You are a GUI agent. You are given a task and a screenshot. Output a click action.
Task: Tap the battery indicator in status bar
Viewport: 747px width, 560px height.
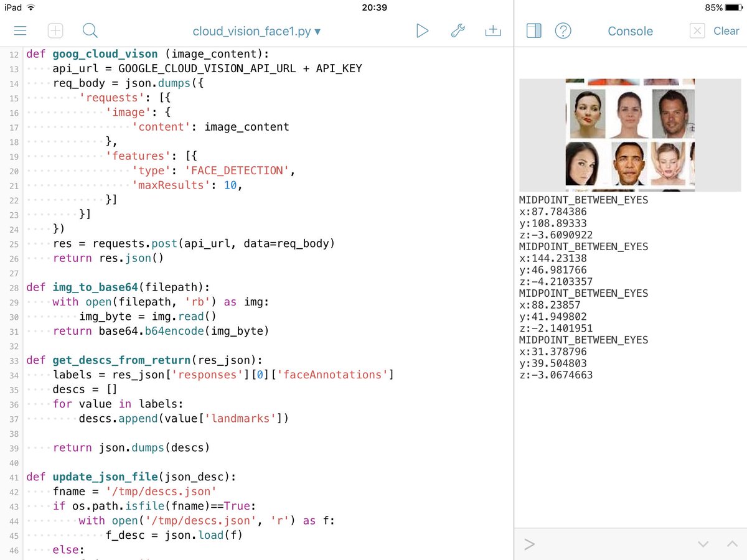click(x=733, y=7)
